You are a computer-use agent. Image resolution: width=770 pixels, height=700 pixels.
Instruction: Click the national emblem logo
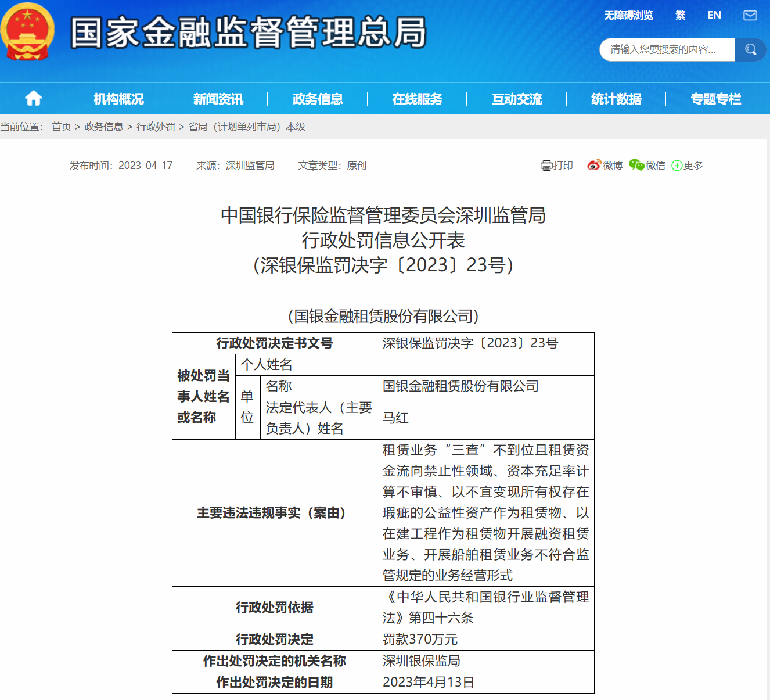(28, 32)
